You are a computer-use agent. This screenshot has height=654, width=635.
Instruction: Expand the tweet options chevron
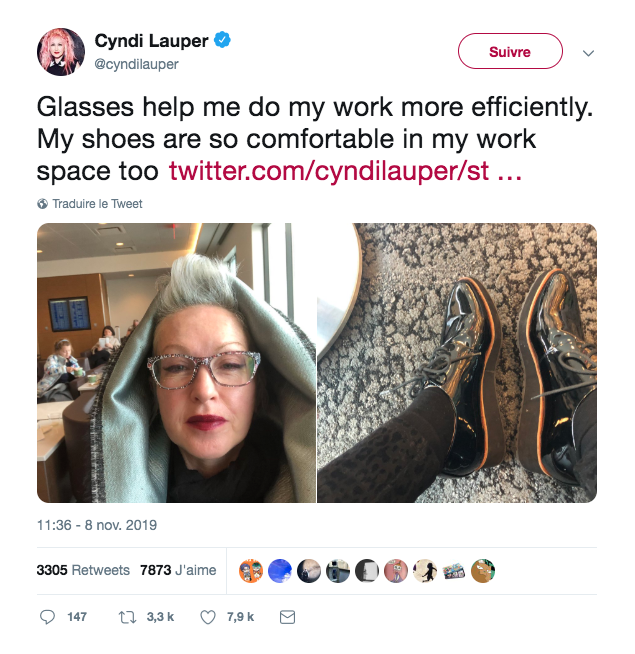tap(588, 53)
